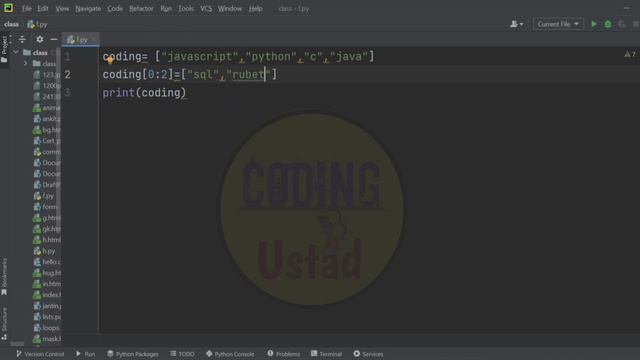640x360 pixels.
Task: Select the lists file in project tree
Action: click(x=47, y=317)
